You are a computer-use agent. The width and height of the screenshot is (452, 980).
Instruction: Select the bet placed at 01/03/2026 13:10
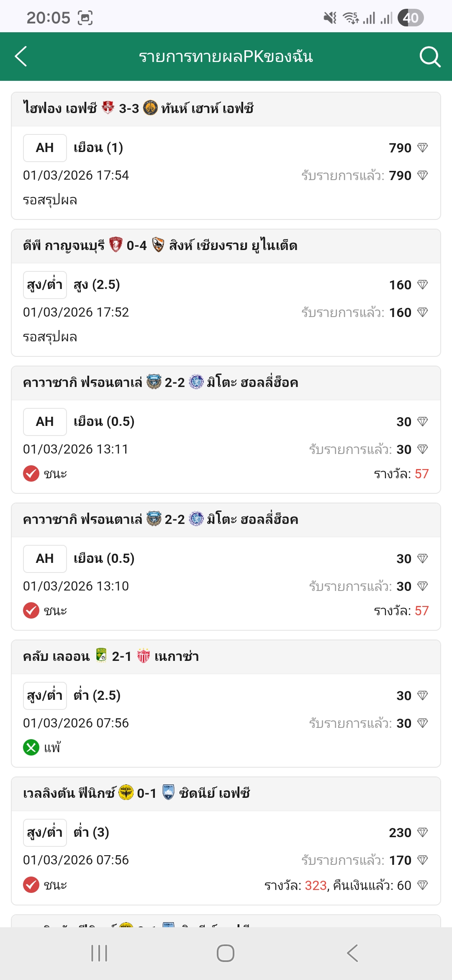coord(226,586)
